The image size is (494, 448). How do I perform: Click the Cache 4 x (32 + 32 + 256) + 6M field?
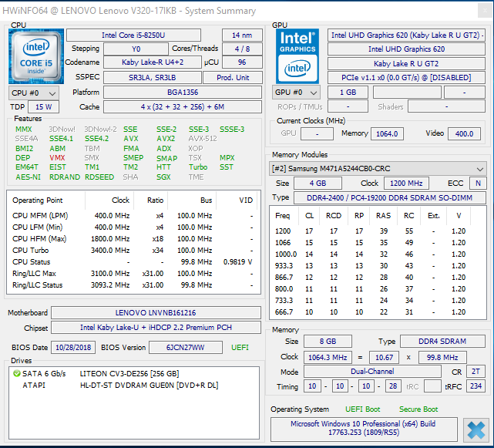tap(183, 107)
